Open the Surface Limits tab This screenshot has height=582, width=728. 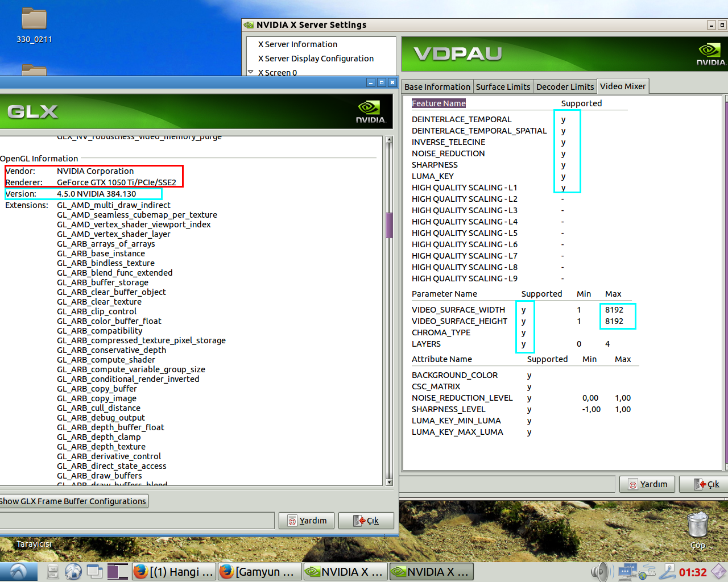coord(503,87)
